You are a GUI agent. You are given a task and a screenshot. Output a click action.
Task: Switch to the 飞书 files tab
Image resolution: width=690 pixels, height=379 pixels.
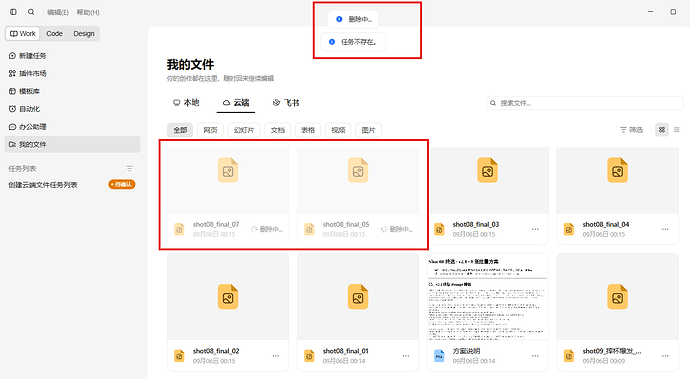(286, 103)
